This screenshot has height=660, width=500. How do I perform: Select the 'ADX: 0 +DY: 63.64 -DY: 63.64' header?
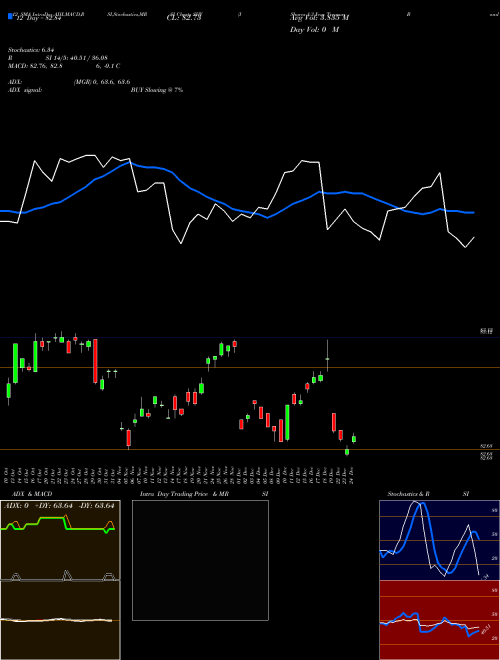pos(59,506)
